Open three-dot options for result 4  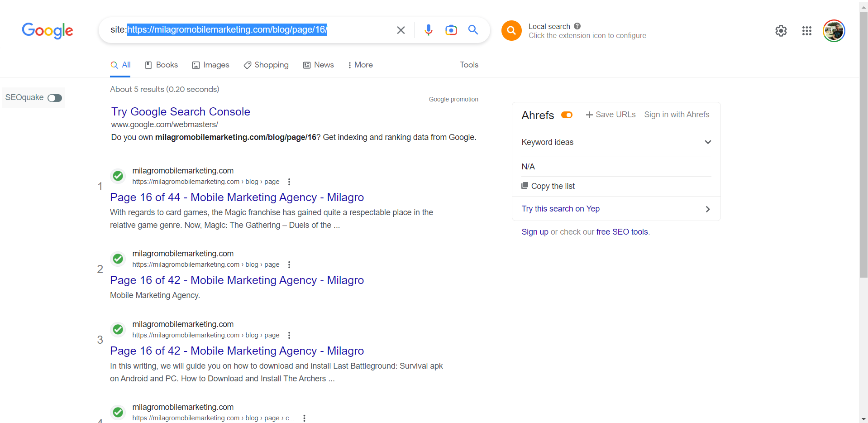pos(305,418)
